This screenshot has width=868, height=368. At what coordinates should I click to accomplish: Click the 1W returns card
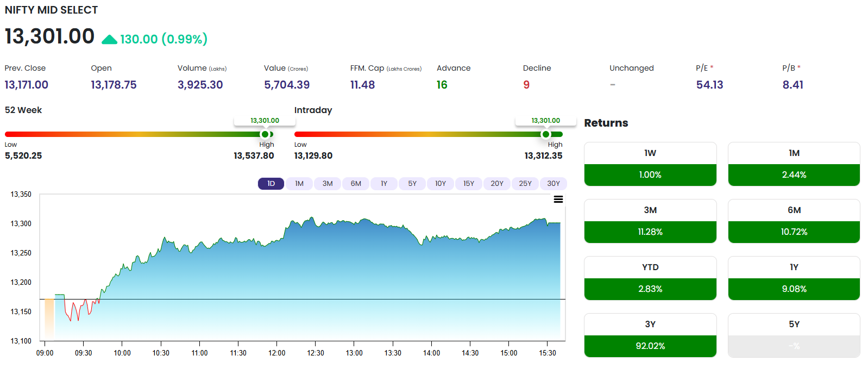click(650, 164)
